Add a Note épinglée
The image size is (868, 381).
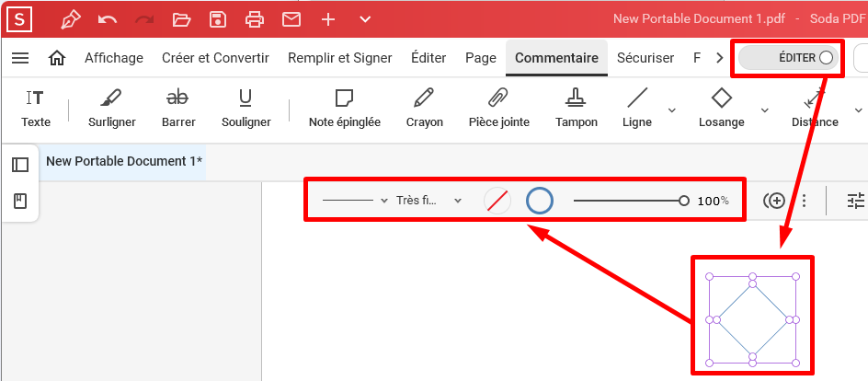344,110
